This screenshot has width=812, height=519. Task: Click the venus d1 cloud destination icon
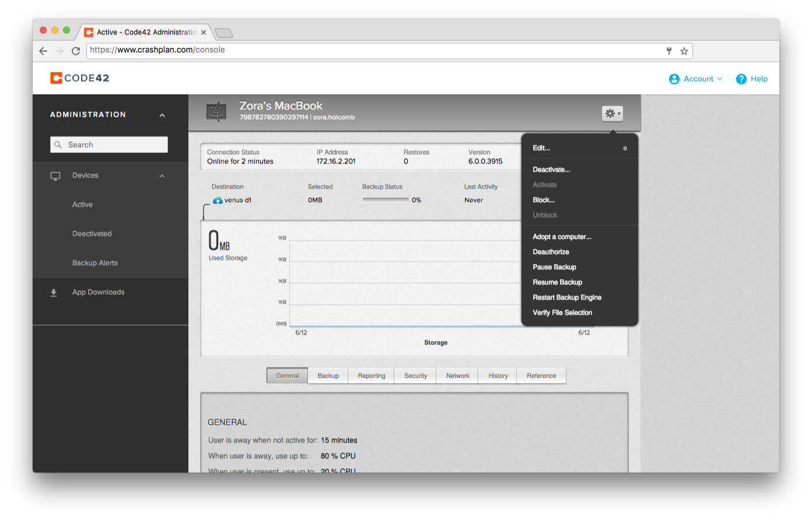(x=218, y=200)
